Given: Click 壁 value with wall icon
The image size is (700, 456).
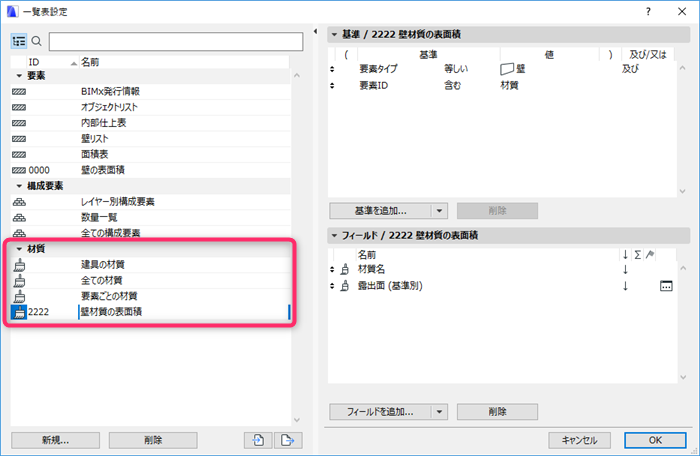Looking at the screenshot, I should pos(512,69).
